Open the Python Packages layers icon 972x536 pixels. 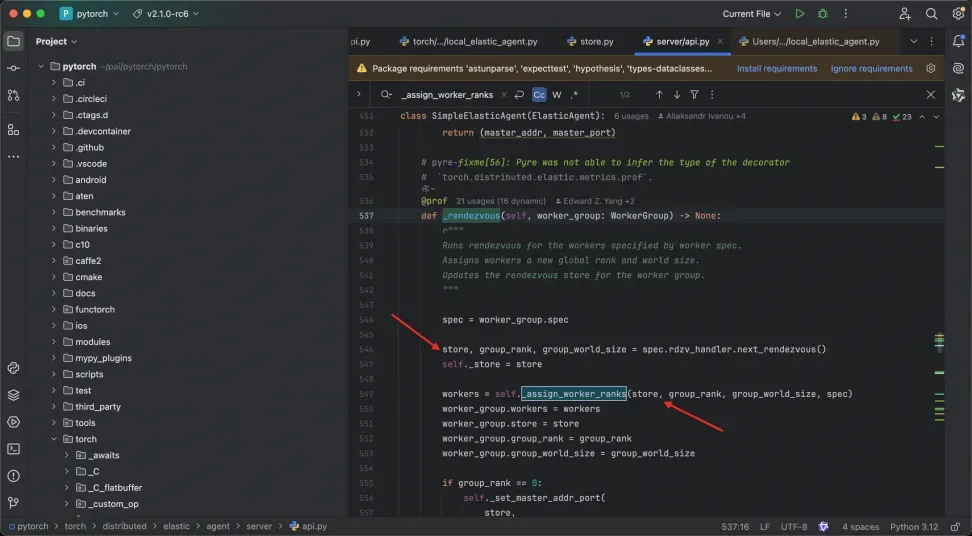pos(13,395)
